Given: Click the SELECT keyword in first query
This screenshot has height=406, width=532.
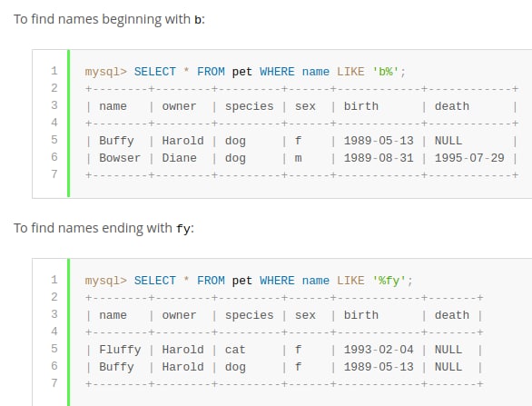Looking at the screenshot, I should pos(155,72).
